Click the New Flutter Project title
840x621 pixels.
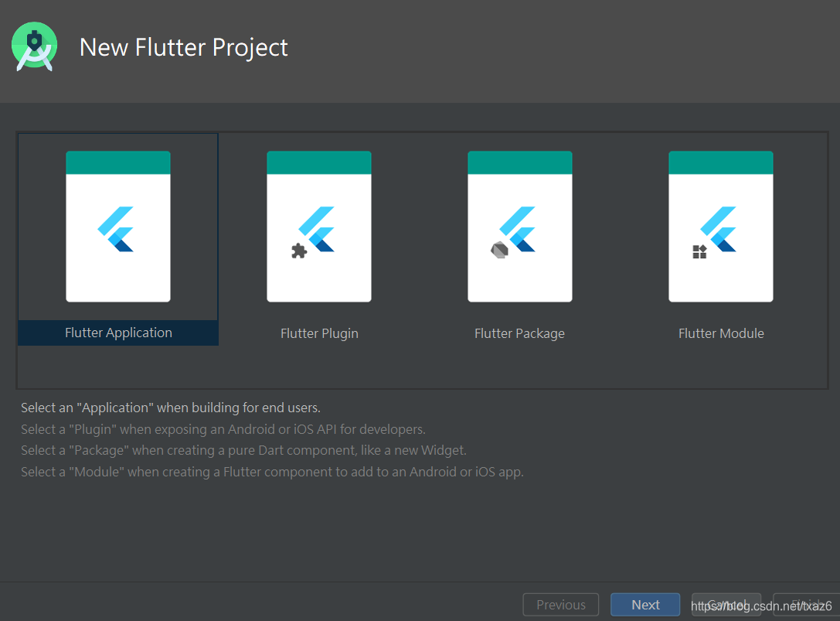184,47
